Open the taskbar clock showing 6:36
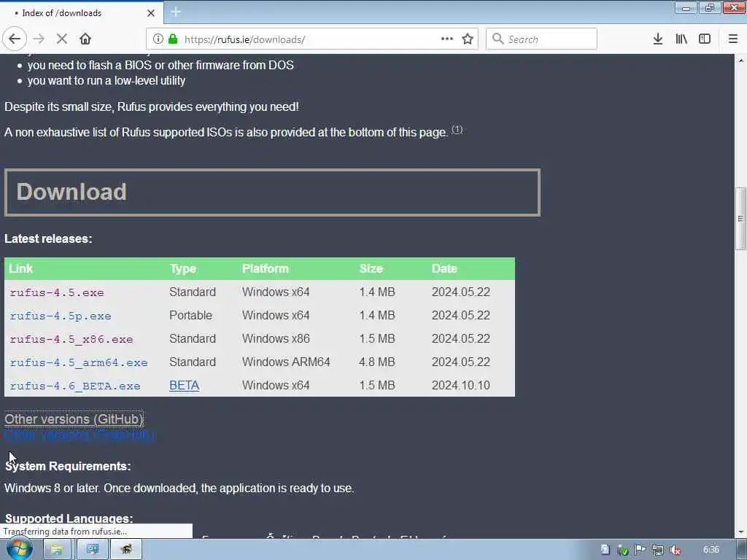This screenshot has height=560, width=747. (711, 550)
